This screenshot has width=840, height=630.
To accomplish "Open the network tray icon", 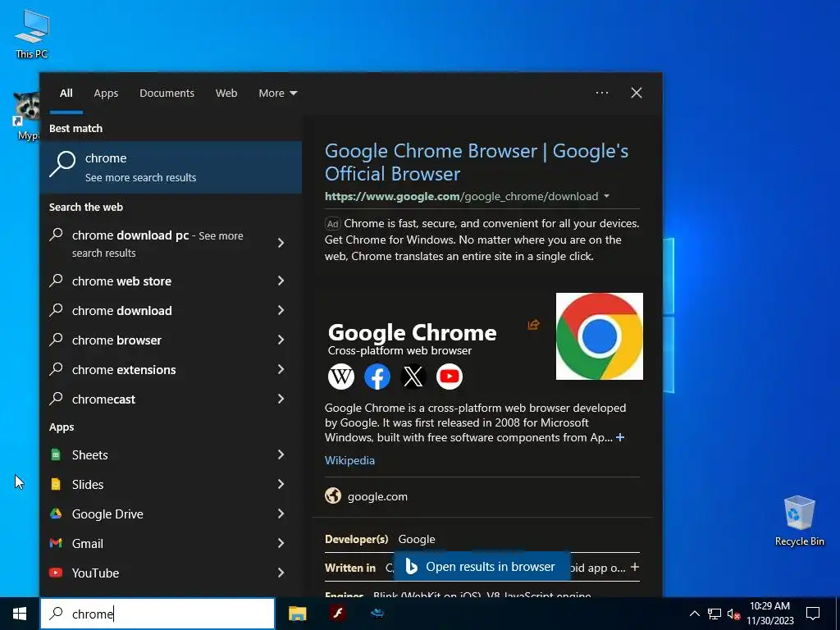I will (714, 614).
